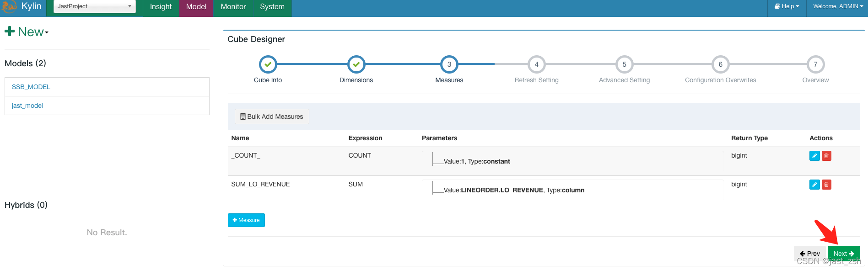Viewport: 868px width, 270px height.
Task: Click the Cube Info step circle
Action: (x=268, y=64)
